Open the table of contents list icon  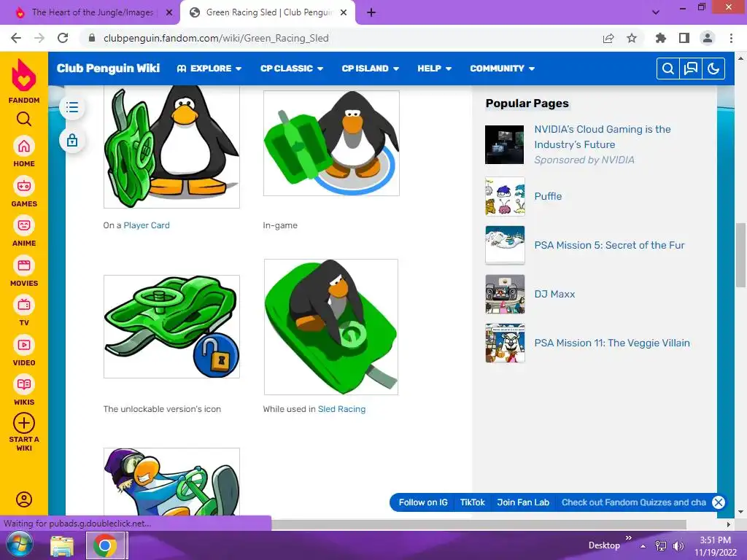[72, 107]
